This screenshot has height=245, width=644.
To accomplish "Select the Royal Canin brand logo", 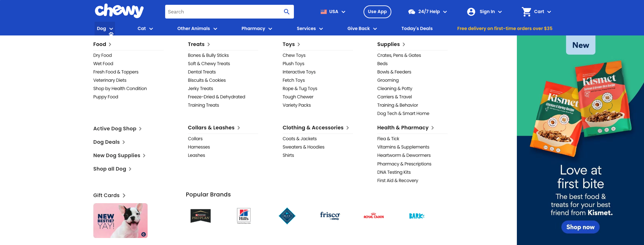I will pos(373,216).
